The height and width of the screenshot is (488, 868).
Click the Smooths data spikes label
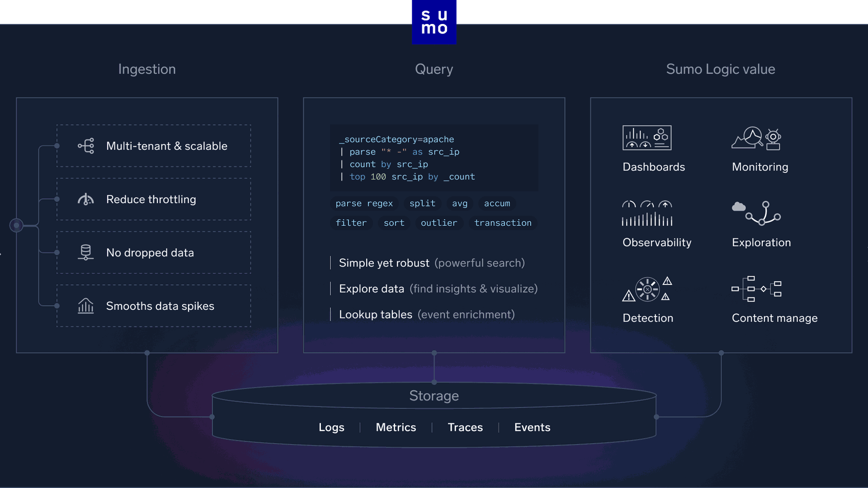[160, 306]
